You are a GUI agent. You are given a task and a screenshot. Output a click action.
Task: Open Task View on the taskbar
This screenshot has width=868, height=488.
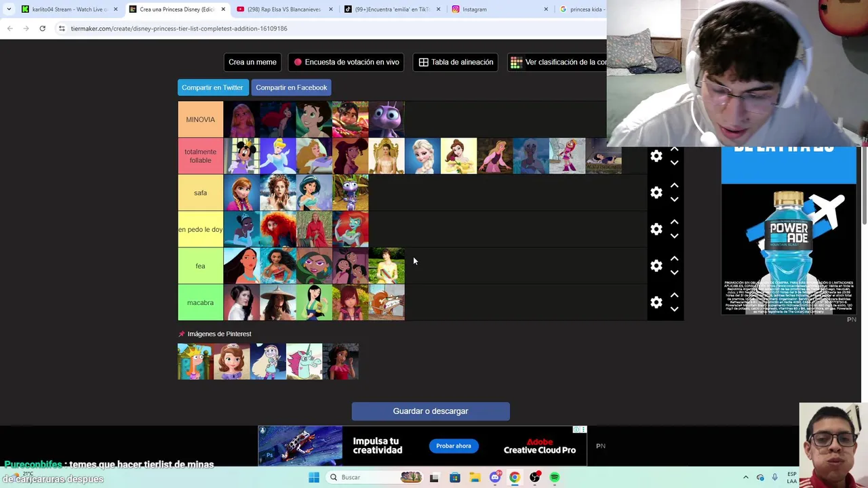[434, 477]
